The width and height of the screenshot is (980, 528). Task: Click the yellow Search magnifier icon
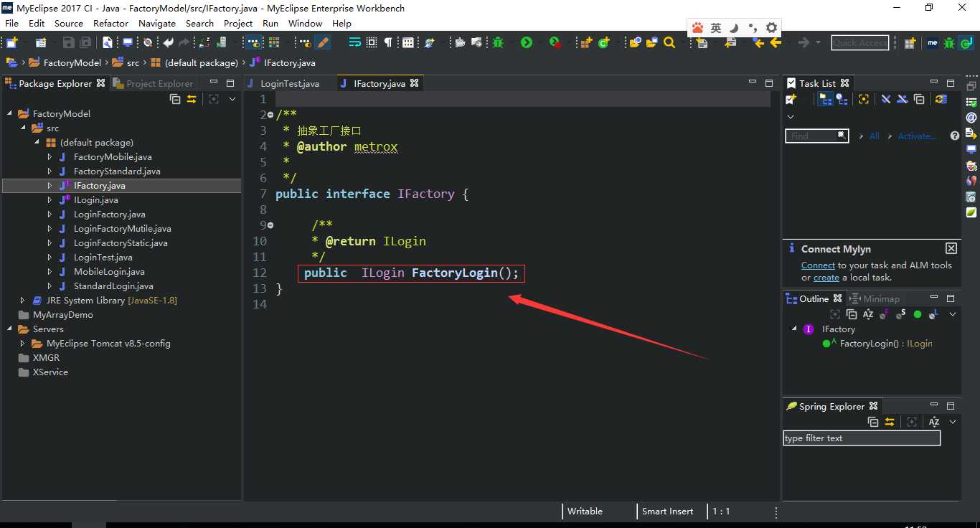coord(669,43)
